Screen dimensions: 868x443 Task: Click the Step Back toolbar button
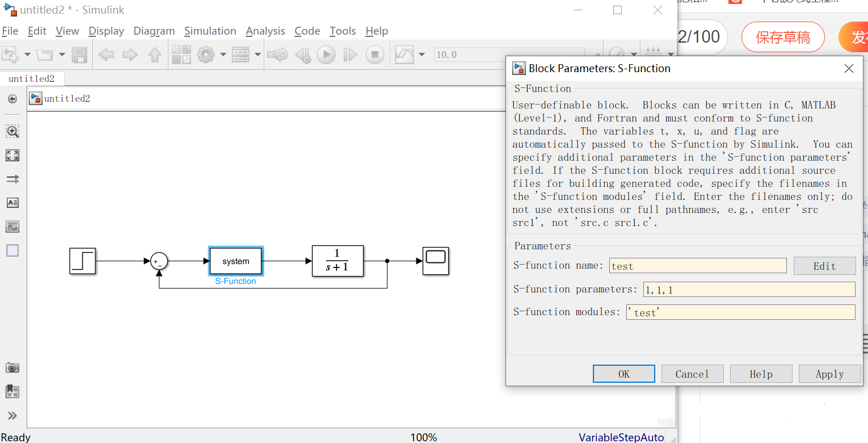click(304, 55)
